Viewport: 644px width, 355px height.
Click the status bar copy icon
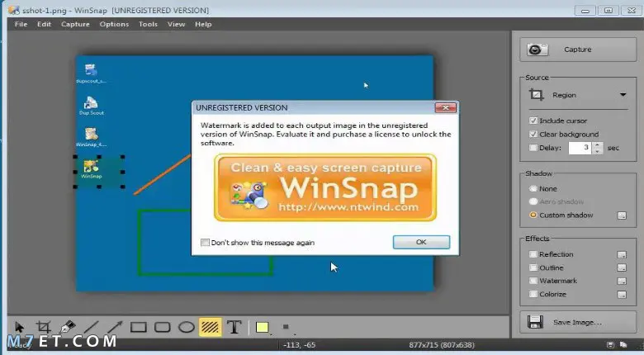coord(623,345)
